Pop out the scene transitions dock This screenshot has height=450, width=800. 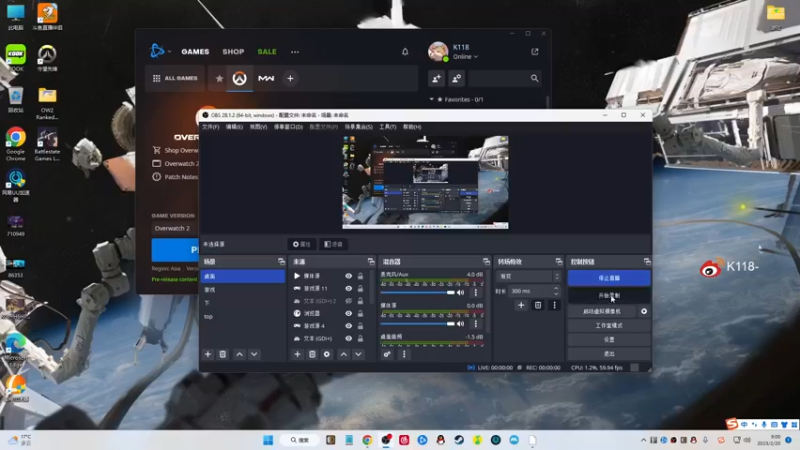[559, 261]
